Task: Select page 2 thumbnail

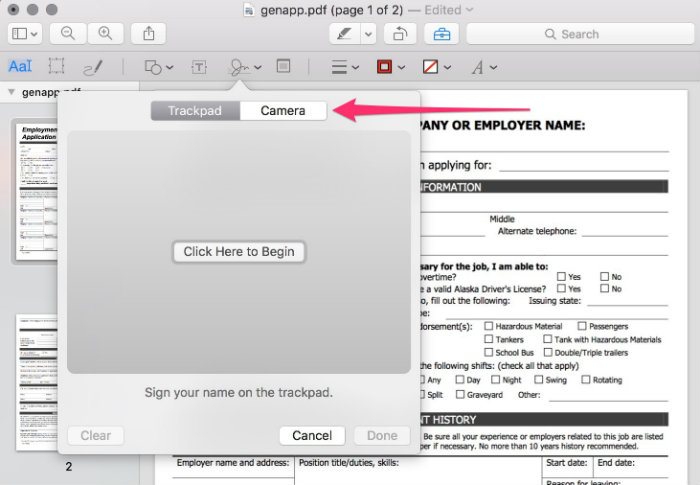Action: click(37, 383)
